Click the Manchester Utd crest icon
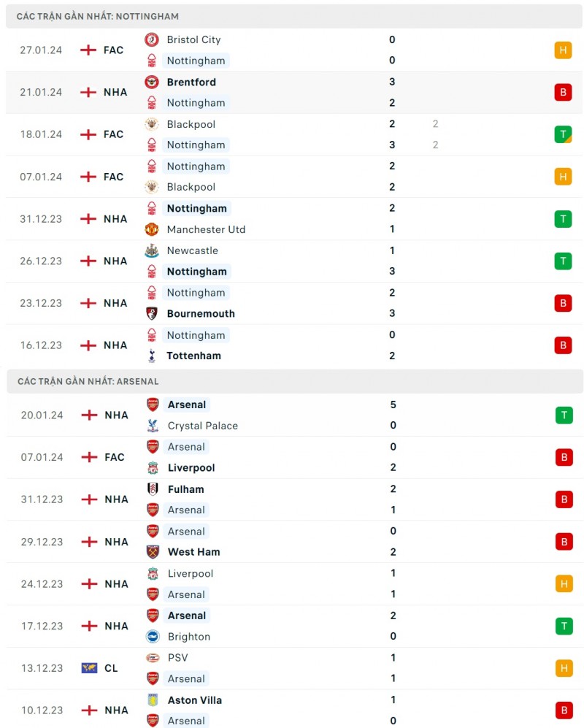 pyautogui.click(x=152, y=229)
